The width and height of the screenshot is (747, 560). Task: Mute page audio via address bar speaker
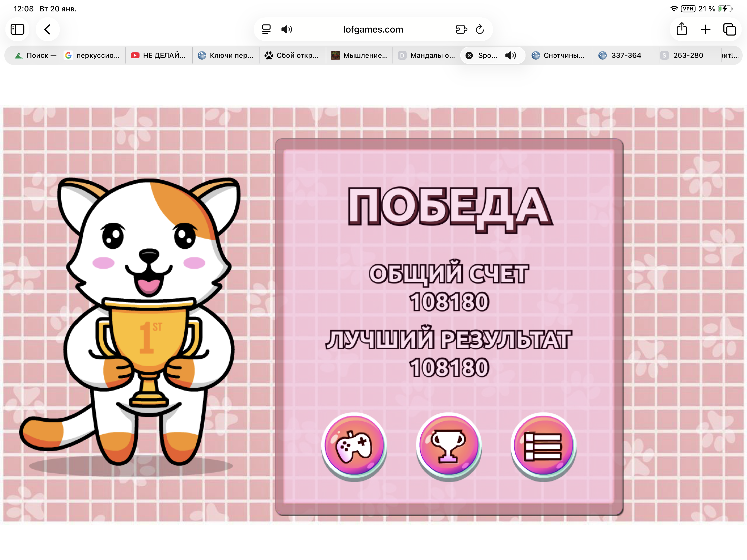tap(287, 29)
